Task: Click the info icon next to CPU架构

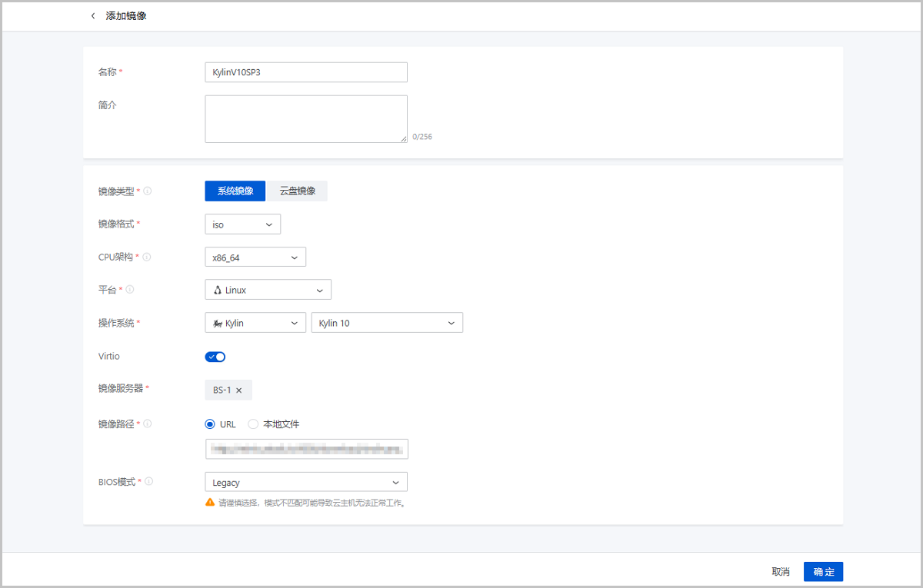Action: click(147, 257)
